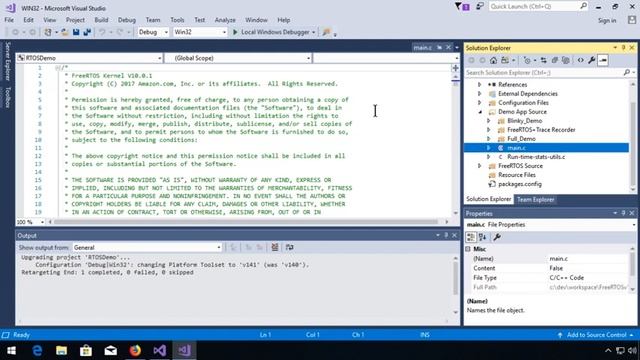
Task: Click the search magnifier in Solution Explorer
Action: [x=627, y=73]
